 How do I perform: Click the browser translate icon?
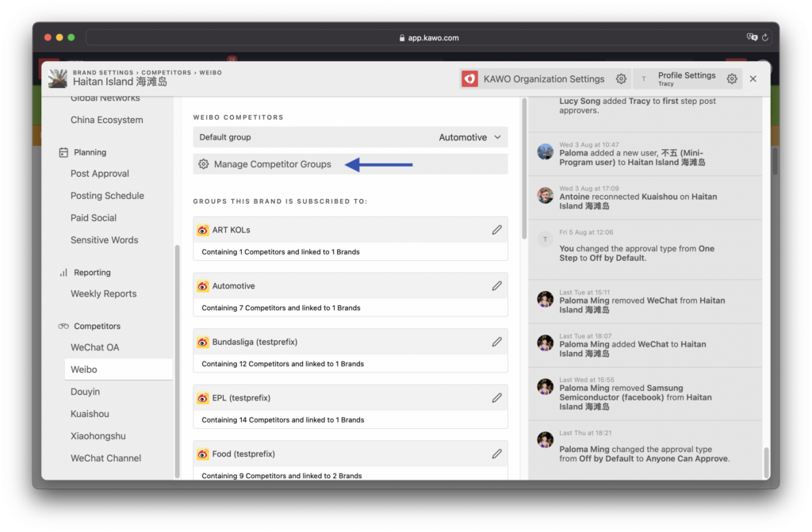click(752, 37)
